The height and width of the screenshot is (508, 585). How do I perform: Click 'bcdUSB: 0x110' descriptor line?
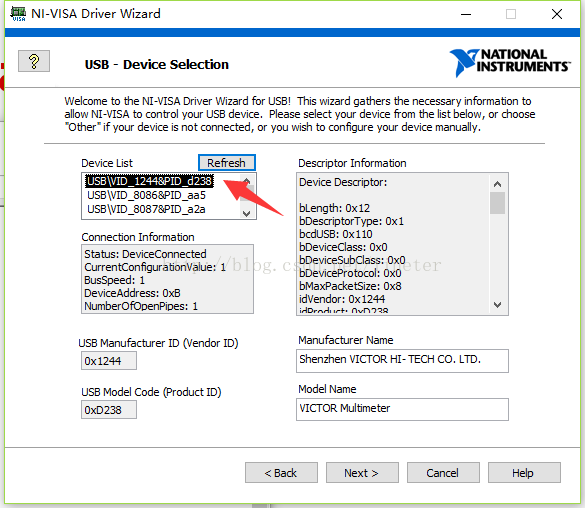pos(335,234)
